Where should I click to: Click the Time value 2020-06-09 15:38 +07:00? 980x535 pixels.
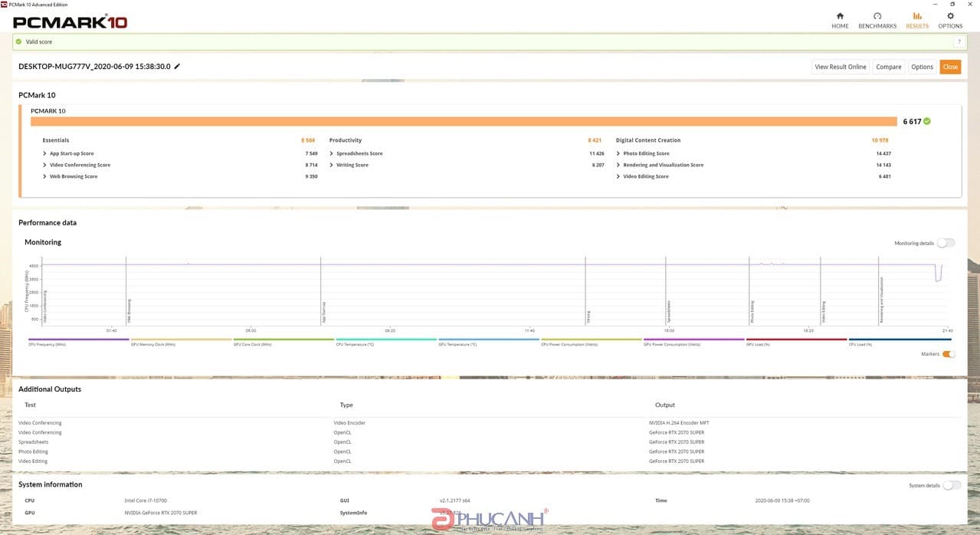[x=782, y=501]
